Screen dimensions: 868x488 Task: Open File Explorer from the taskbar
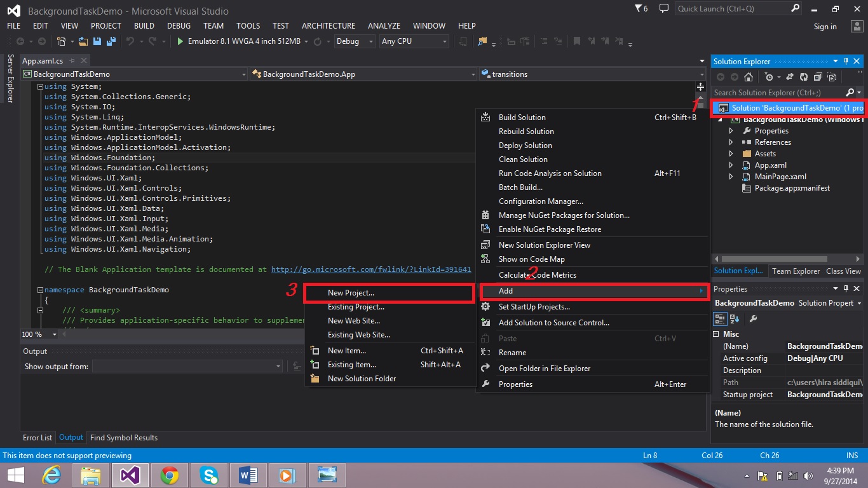(x=92, y=475)
